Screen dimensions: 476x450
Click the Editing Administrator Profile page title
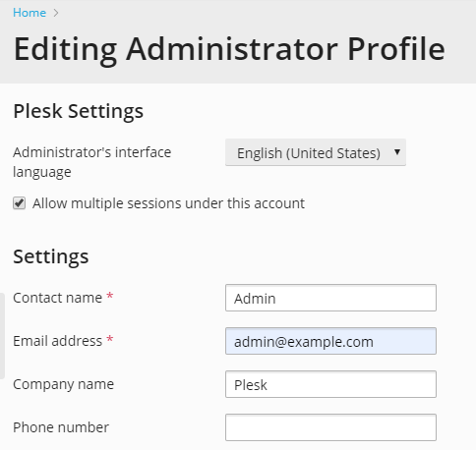229,50
